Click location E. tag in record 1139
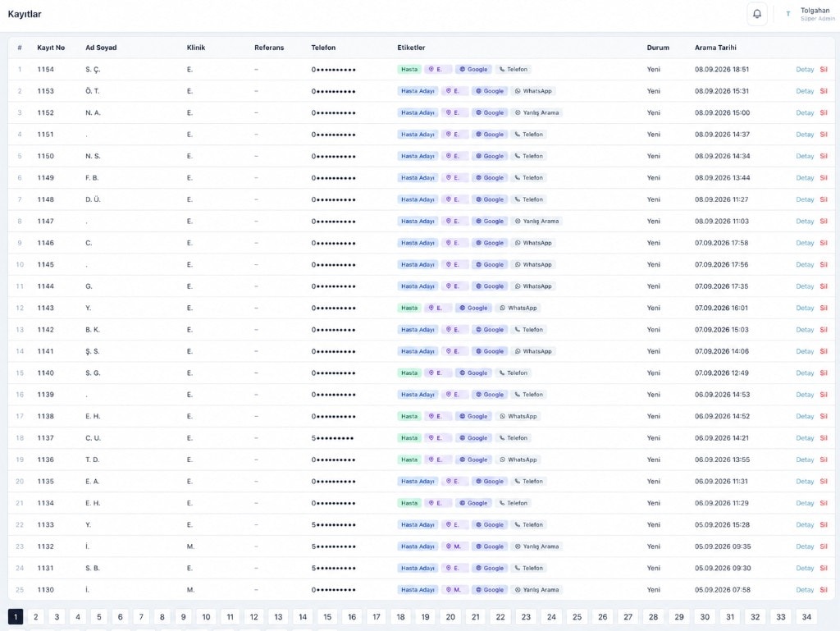840x631 pixels. click(453, 395)
